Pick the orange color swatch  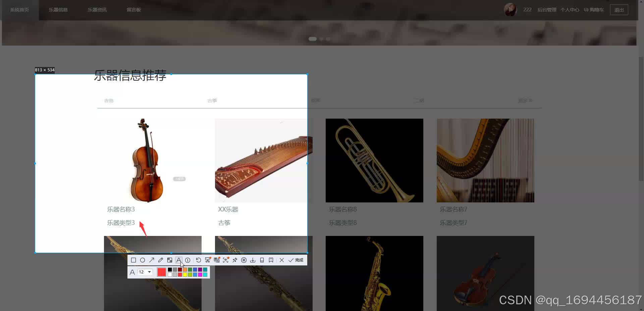click(x=185, y=270)
